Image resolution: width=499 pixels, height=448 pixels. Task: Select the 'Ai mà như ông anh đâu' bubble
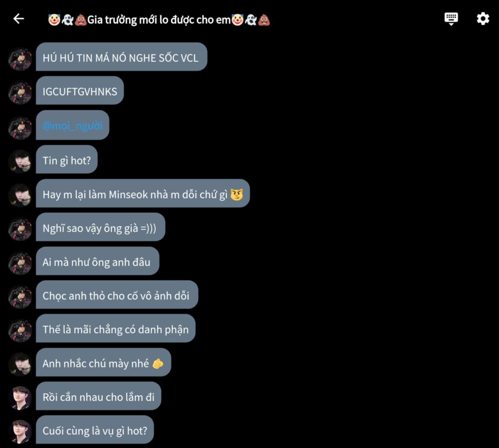(98, 261)
